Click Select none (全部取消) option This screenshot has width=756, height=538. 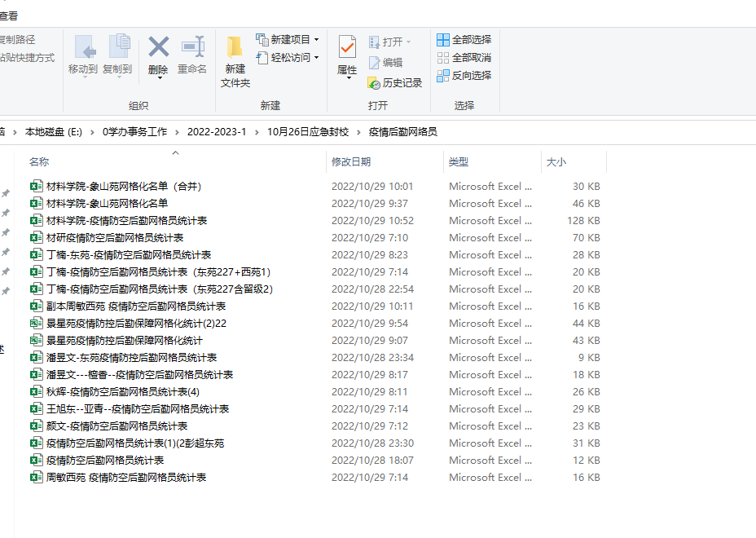click(464, 58)
